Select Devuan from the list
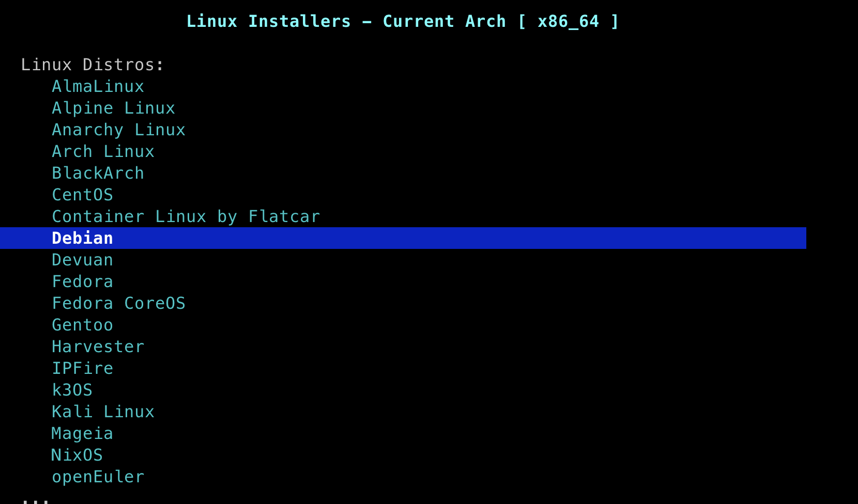Image resolution: width=858 pixels, height=504 pixels. pos(82,260)
